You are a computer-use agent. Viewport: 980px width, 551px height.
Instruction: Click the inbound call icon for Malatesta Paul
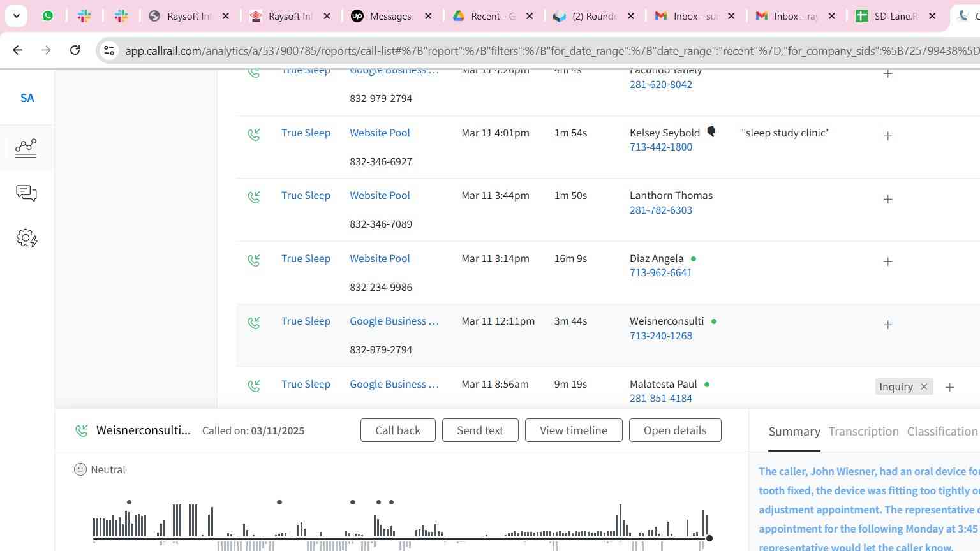coord(254,386)
